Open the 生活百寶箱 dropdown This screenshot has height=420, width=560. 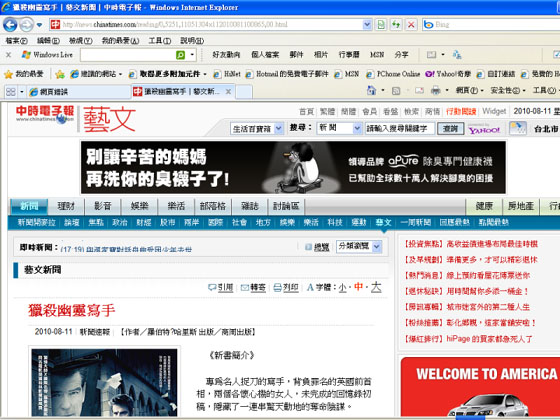[257, 129]
